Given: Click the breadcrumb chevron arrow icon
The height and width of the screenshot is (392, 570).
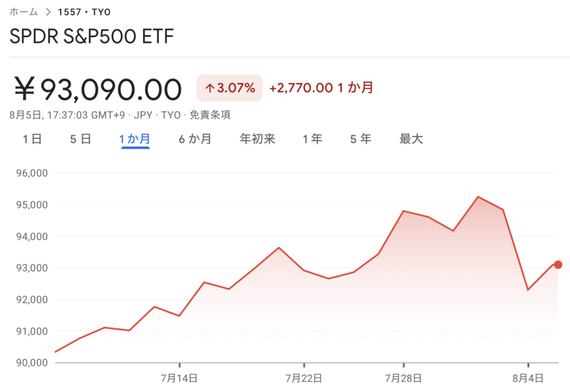Looking at the screenshot, I should click(48, 12).
